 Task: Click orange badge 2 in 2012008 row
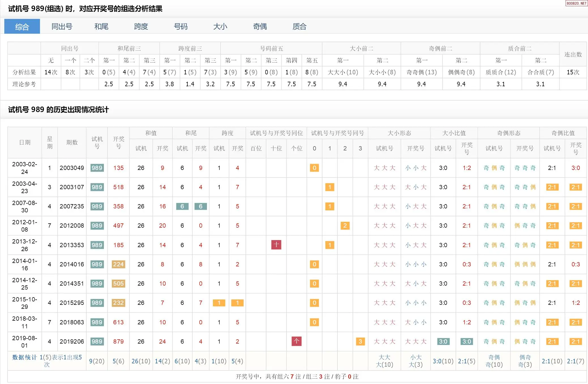345,226
